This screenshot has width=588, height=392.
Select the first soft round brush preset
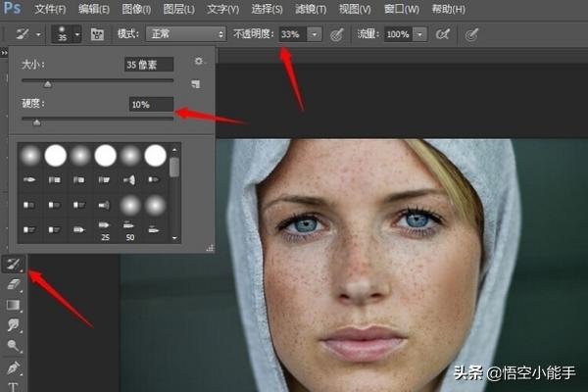(x=30, y=154)
